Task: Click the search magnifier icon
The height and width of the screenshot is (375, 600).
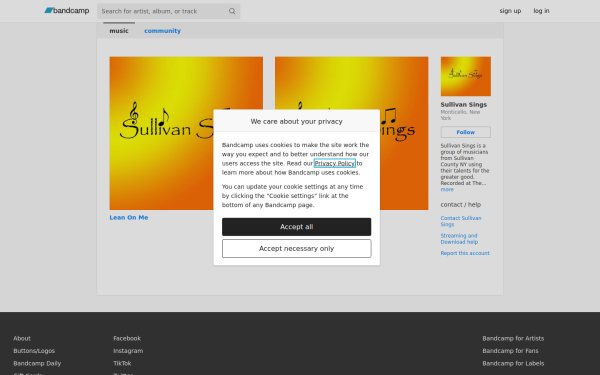Action: coord(232,11)
